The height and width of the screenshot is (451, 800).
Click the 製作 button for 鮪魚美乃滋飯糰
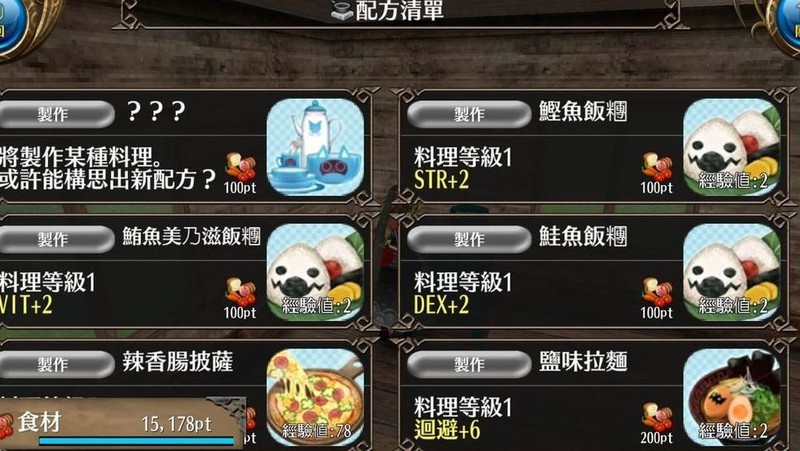(x=55, y=239)
